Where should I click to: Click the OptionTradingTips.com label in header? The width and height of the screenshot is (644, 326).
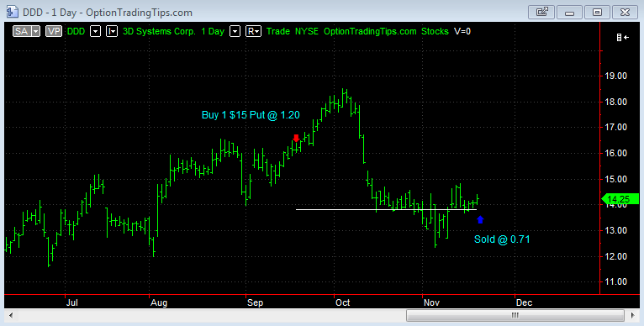click(x=370, y=31)
